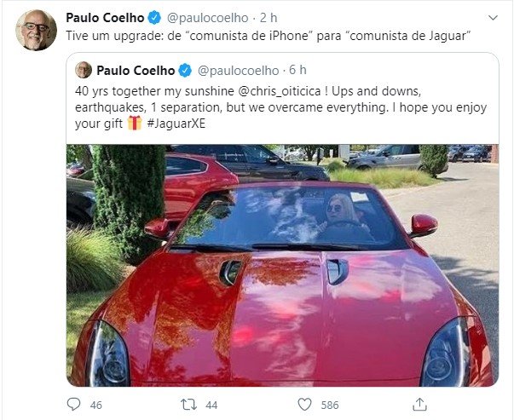Retweet using the retweet arrows icon

click(x=189, y=405)
